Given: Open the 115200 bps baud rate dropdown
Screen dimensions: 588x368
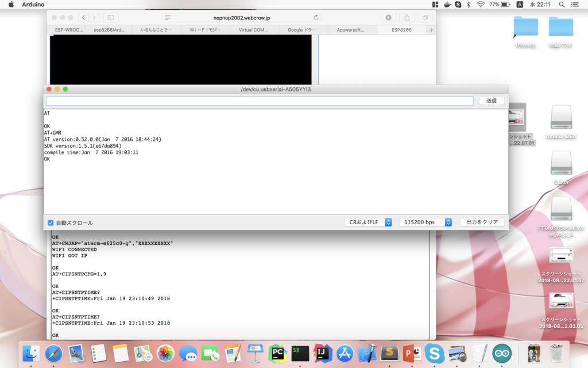Looking at the screenshot, I should pyautogui.click(x=425, y=223).
